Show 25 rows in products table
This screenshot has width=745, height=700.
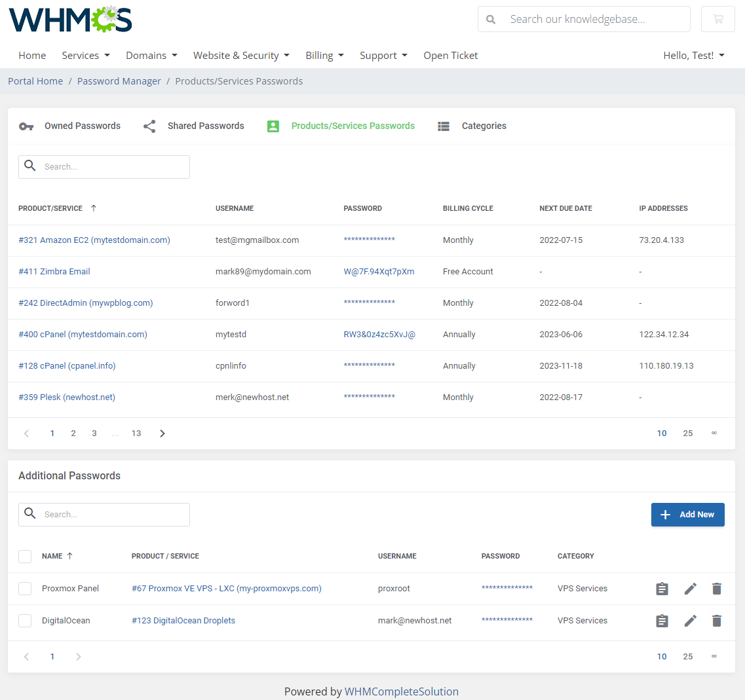(x=687, y=433)
